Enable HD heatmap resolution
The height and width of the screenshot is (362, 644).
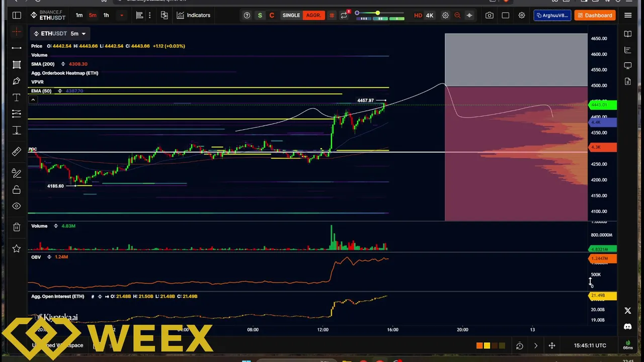(418, 15)
